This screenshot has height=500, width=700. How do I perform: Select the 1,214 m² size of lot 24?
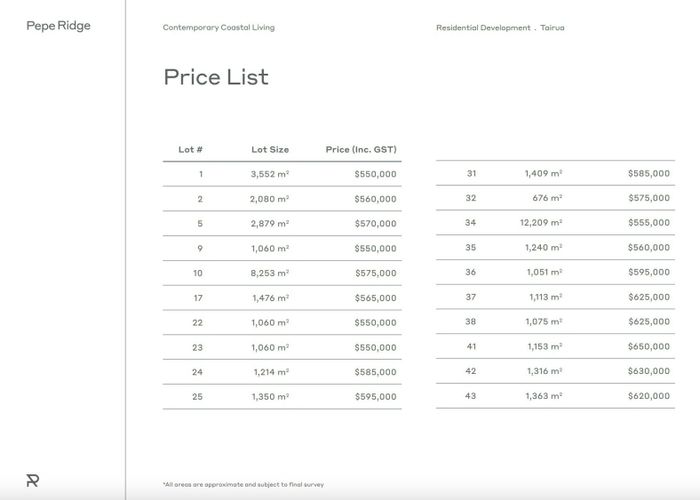point(271,372)
